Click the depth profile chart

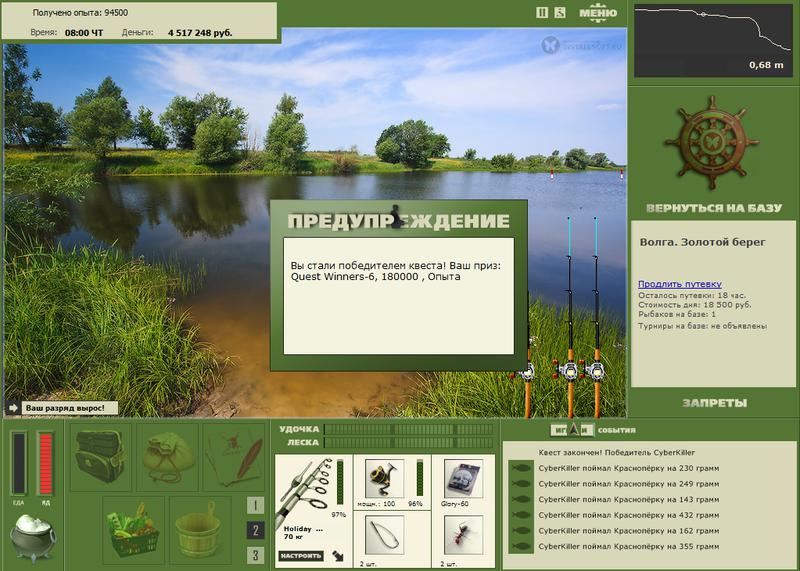[713, 40]
